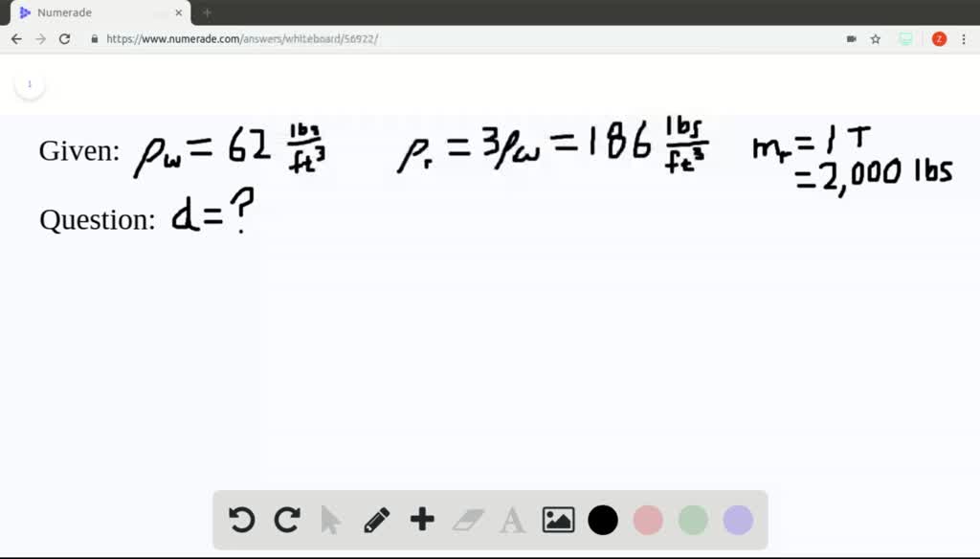Select whiteboard page 1 indicator
The width and height of the screenshot is (980, 559).
coord(29,84)
